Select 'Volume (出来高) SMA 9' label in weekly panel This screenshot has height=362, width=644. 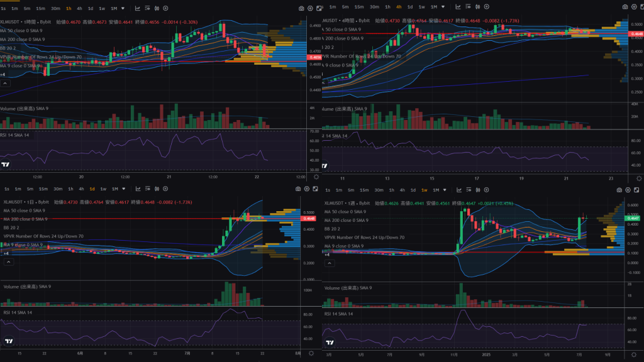pyautogui.click(x=348, y=288)
